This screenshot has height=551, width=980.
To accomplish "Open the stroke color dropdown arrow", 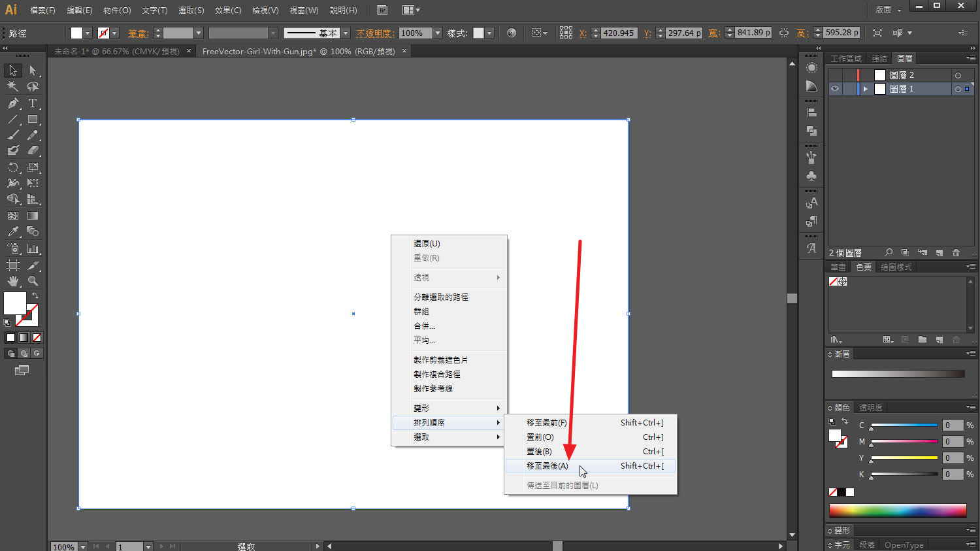I will [x=114, y=33].
